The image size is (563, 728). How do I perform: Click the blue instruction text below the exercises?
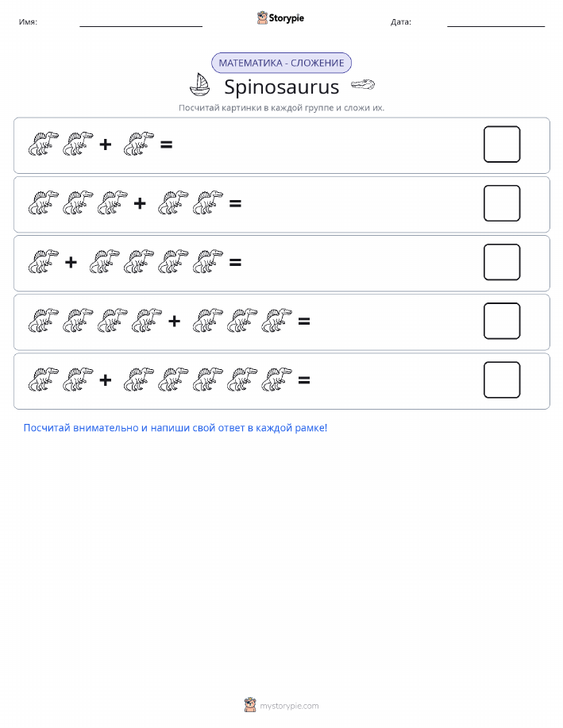pyautogui.click(x=175, y=428)
